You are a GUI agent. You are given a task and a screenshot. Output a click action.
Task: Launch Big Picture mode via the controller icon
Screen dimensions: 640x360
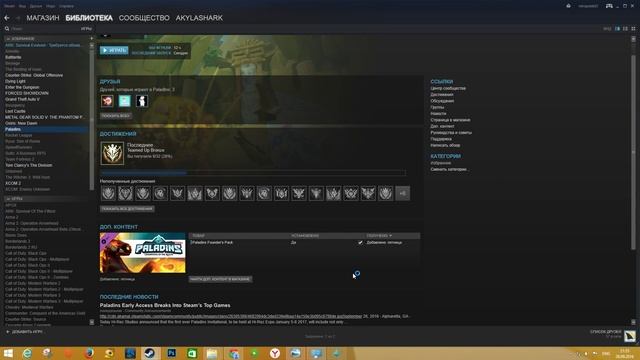coord(609,6)
